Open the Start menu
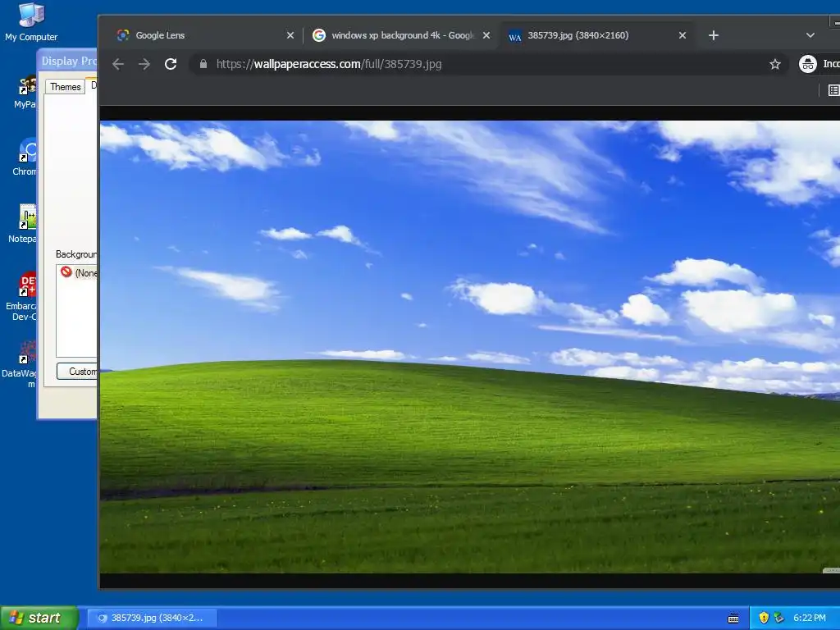The width and height of the screenshot is (840, 630). (x=39, y=618)
